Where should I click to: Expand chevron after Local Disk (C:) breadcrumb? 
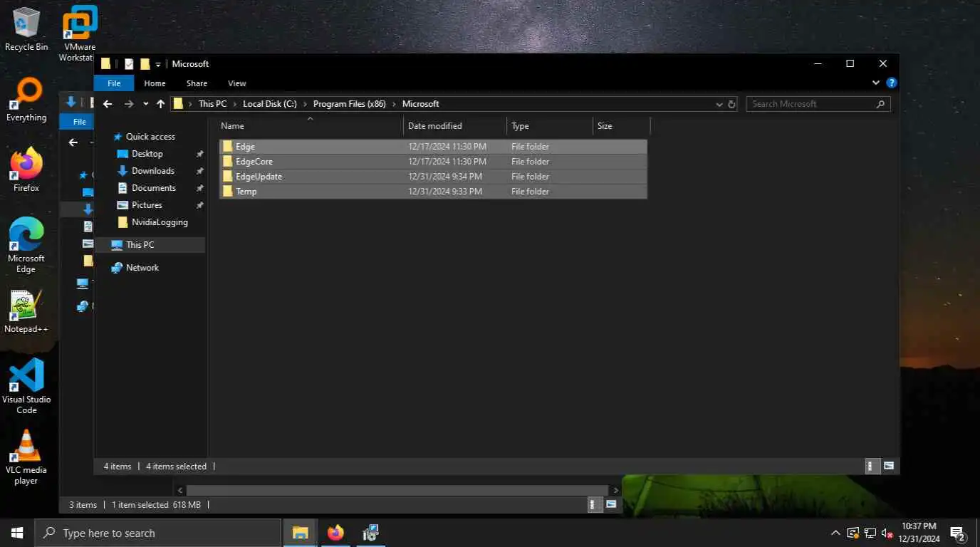[x=305, y=104]
